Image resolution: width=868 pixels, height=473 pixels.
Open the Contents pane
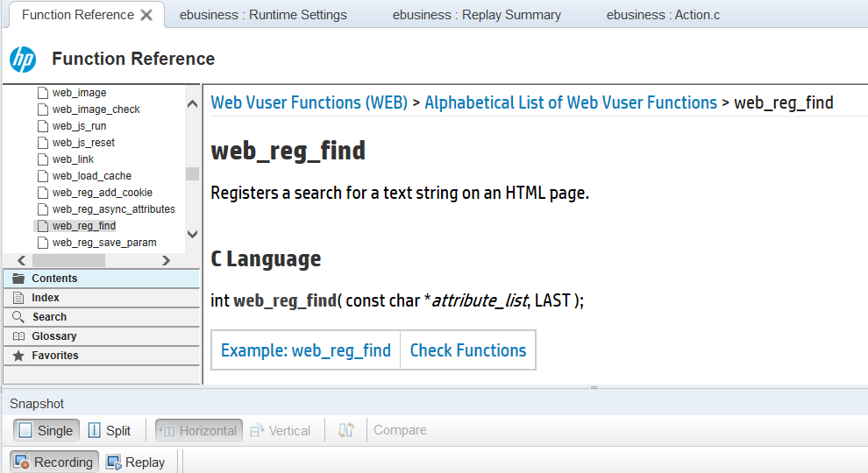(102, 279)
